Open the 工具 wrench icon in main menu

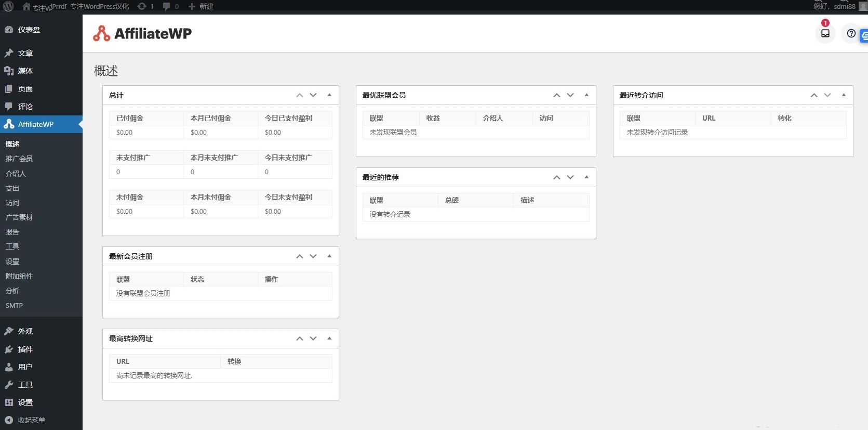click(x=9, y=385)
